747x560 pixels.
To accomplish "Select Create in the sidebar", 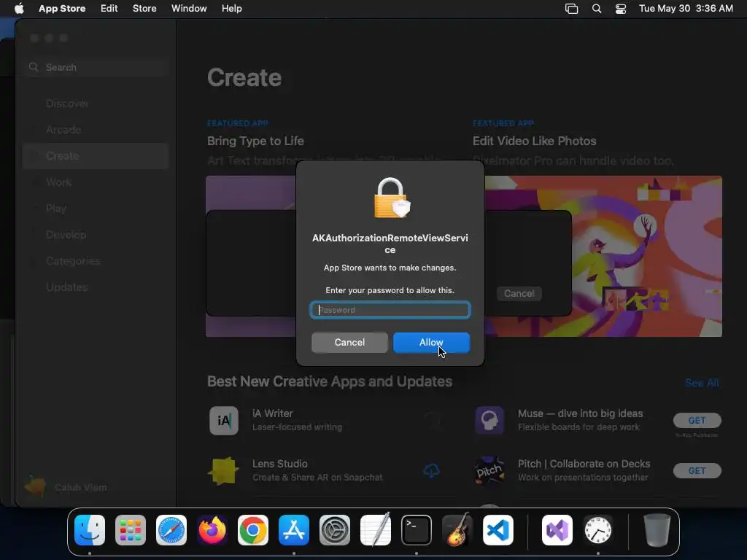I will click(x=96, y=156).
